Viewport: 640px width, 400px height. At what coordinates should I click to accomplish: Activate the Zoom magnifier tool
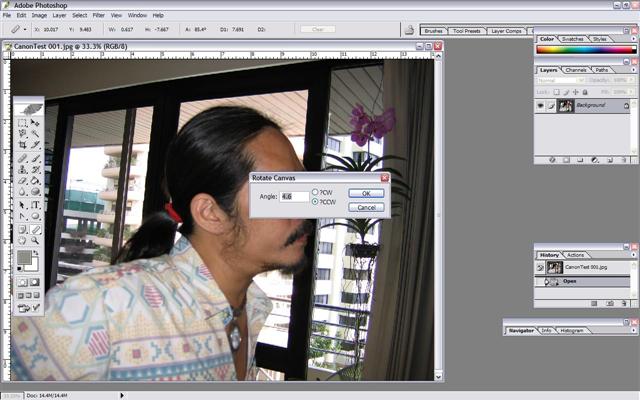coord(35,240)
